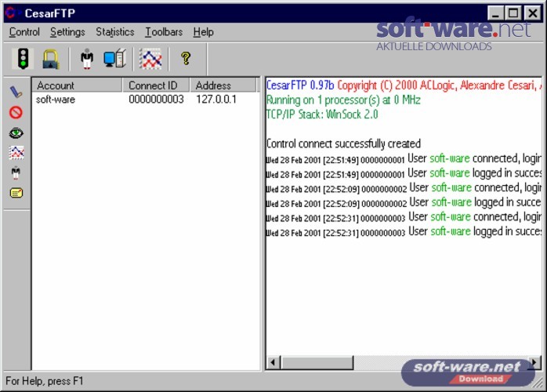
Task: Sort by the Address column header
Action: [x=223, y=85]
